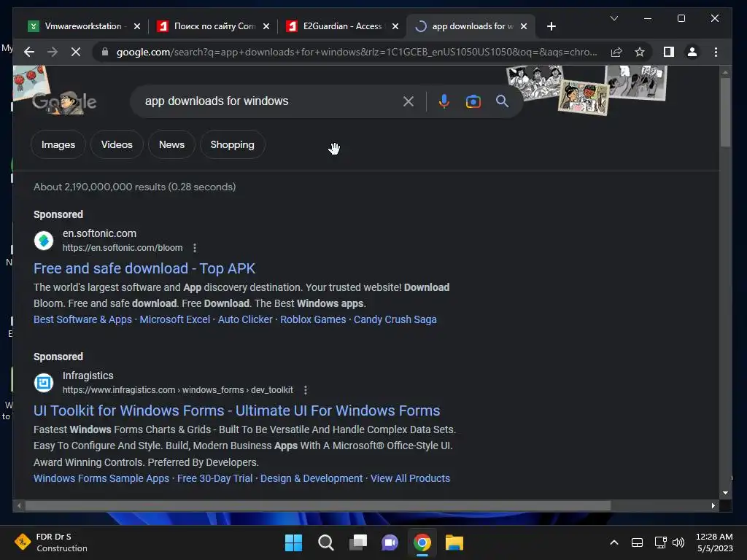Open Windows taskbar Search
This screenshot has height=560, width=747.
(326, 542)
